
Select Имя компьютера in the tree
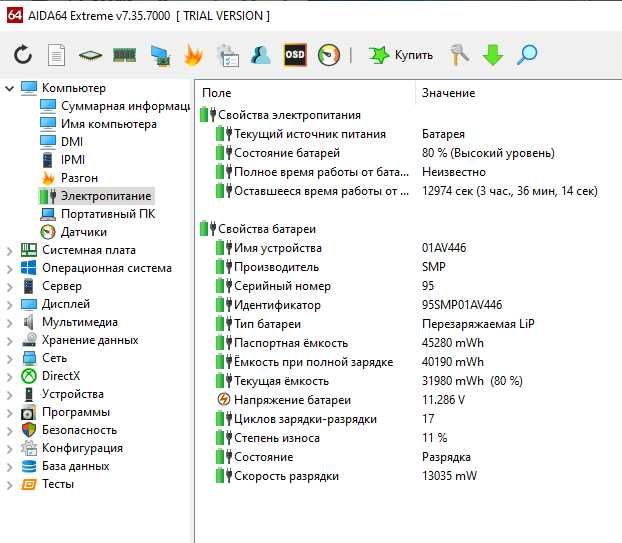pyautogui.click(x=109, y=124)
